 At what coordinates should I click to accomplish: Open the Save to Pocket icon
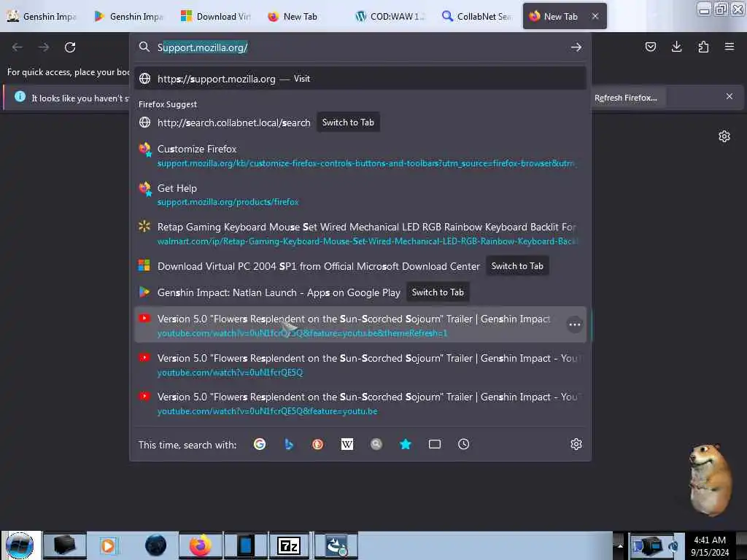click(650, 47)
